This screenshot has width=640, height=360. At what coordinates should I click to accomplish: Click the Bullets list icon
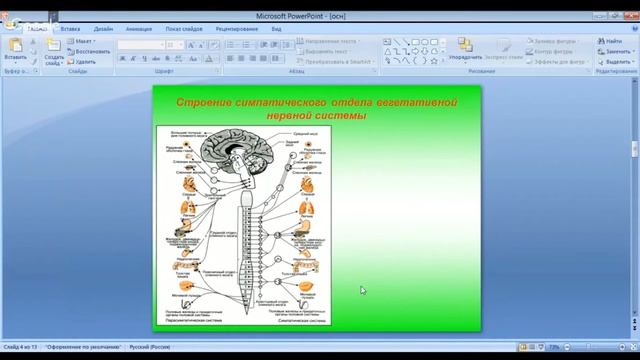tap(232, 45)
